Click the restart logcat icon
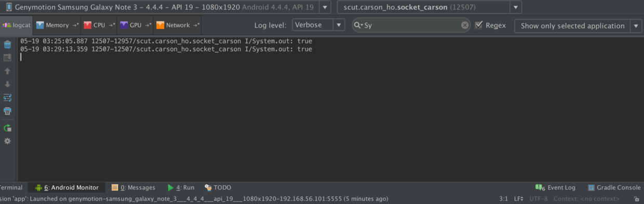The image size is (644, 204). [7, 128]
